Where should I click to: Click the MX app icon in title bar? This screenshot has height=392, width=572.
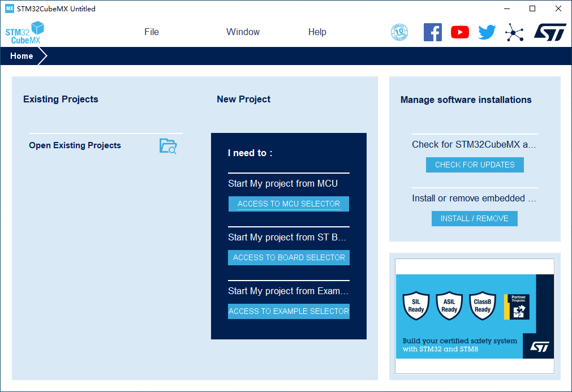click(x=9, y=8)
